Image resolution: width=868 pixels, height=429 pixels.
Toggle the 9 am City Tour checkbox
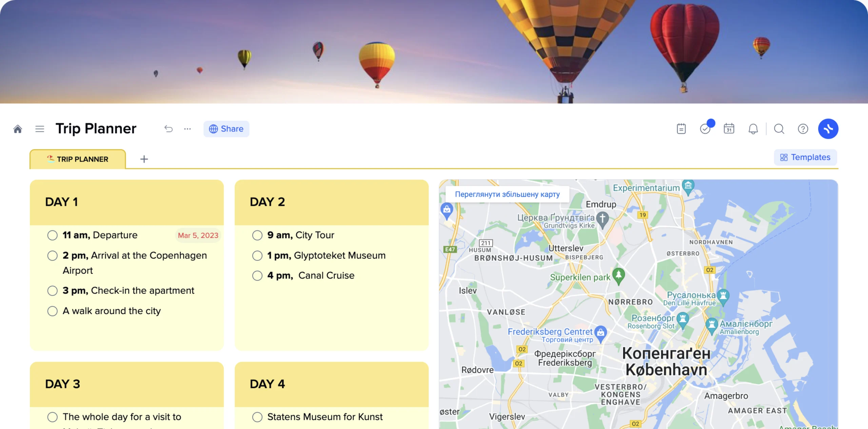[257, 235]
